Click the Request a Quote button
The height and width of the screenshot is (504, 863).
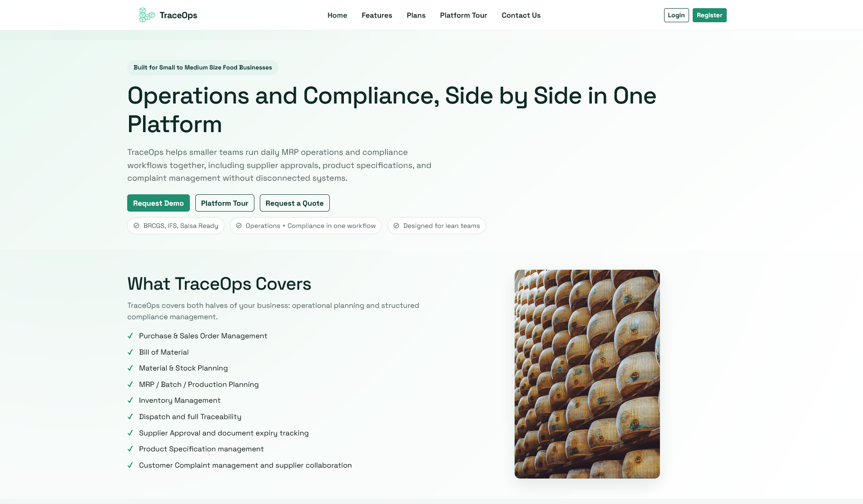pos(294,203)
